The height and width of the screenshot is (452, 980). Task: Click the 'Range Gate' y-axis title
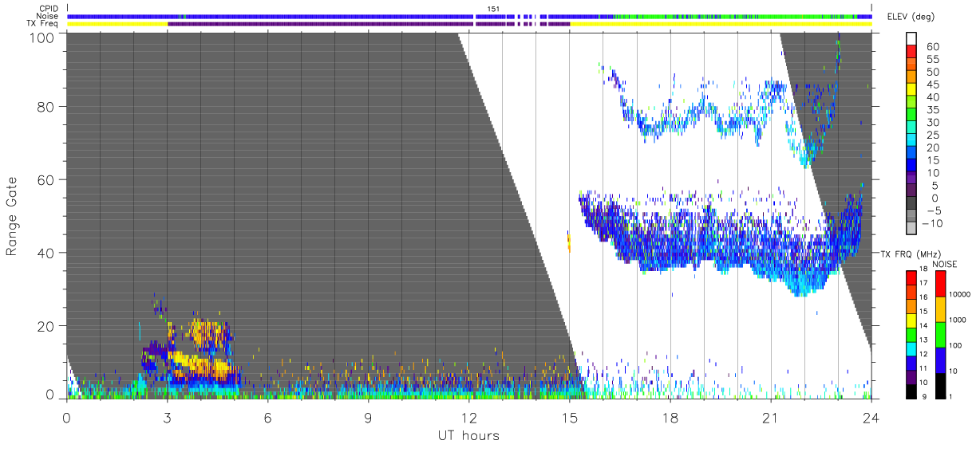pos(12,216)
